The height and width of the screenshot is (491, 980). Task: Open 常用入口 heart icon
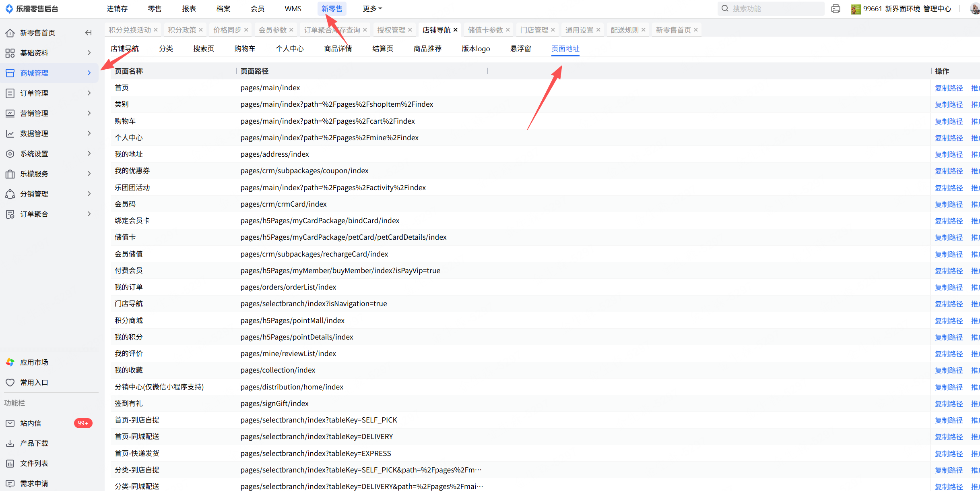[x=10, y=382]
